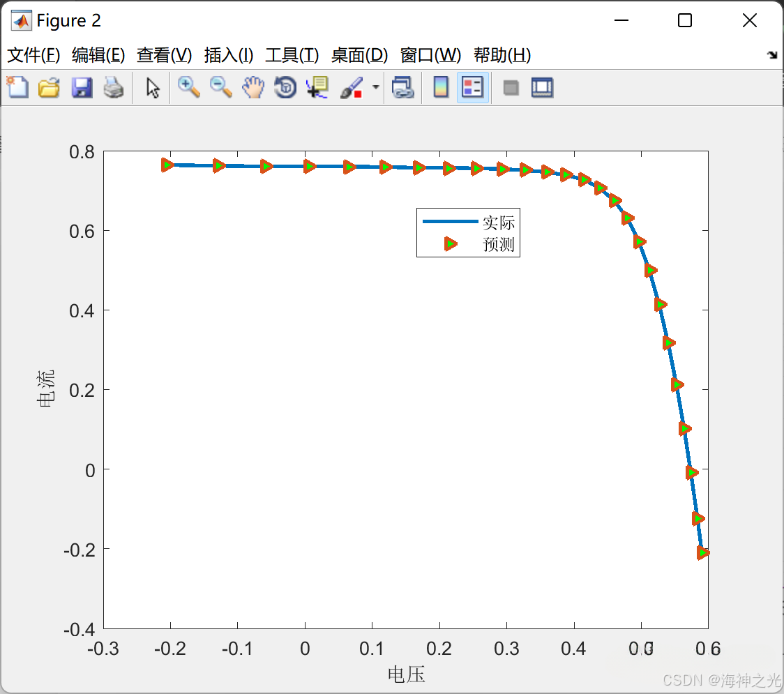The image size is (784, 694).
Task: Open the 插入(I) menu
Action: click(229, 55)
